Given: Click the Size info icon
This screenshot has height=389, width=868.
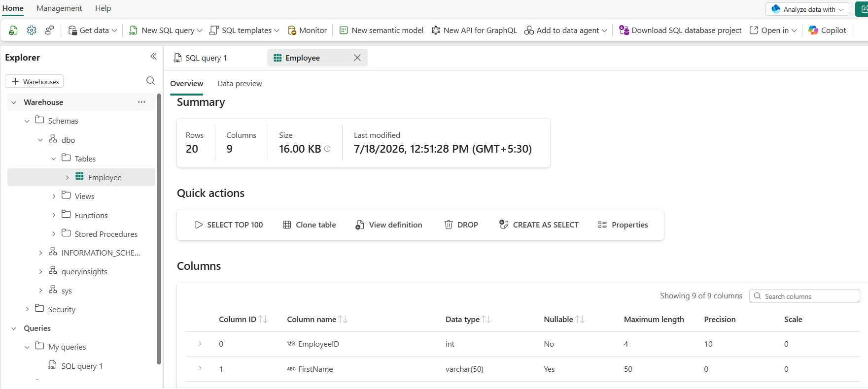Looking at the screenshot, I should click(327, 149).
